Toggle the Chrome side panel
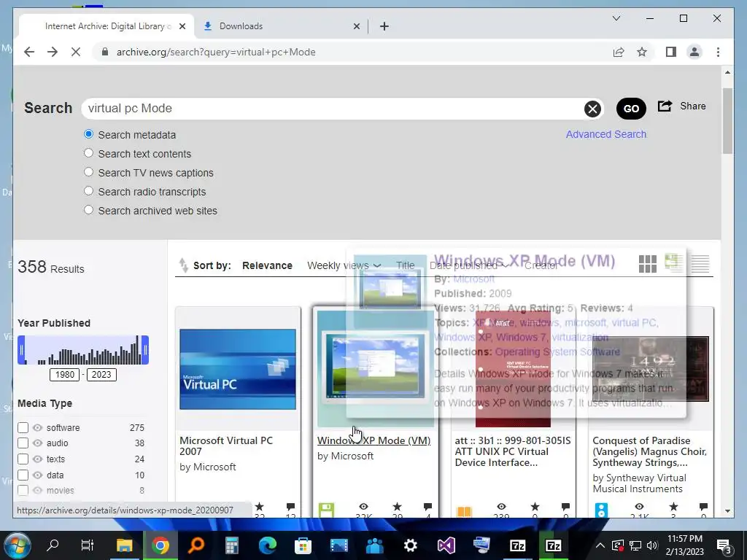The height and width of the screenshot is (560, 747). click(671, 52)
